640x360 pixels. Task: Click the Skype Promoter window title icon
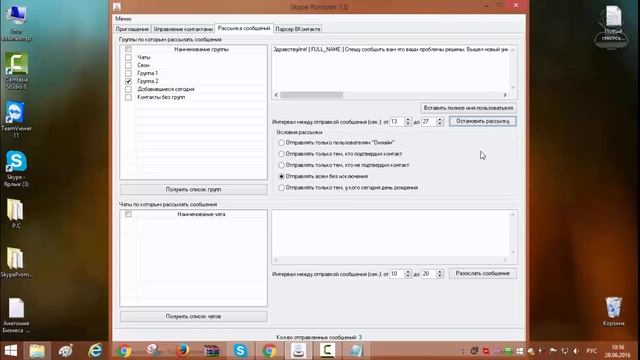point(117,7)
